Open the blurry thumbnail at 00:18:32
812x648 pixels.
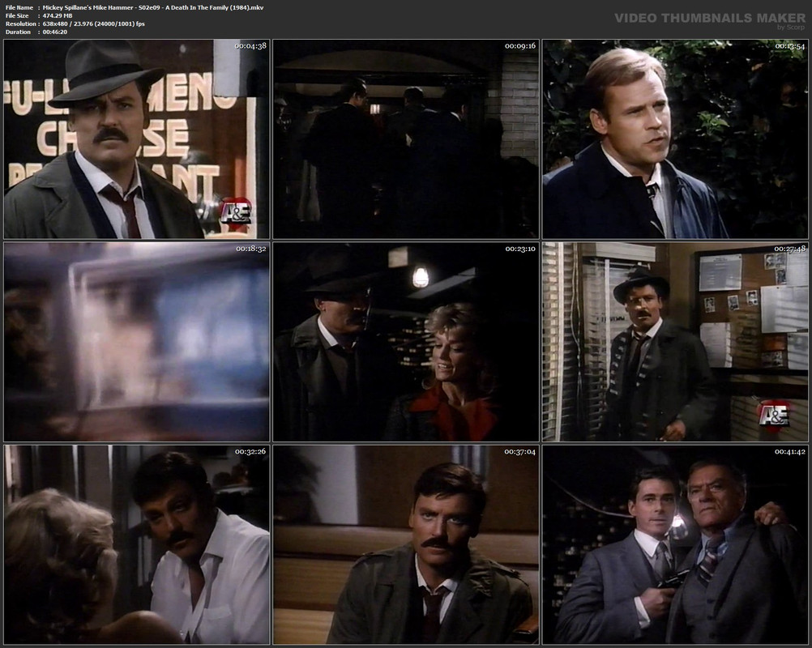click(x=137, y=342)
